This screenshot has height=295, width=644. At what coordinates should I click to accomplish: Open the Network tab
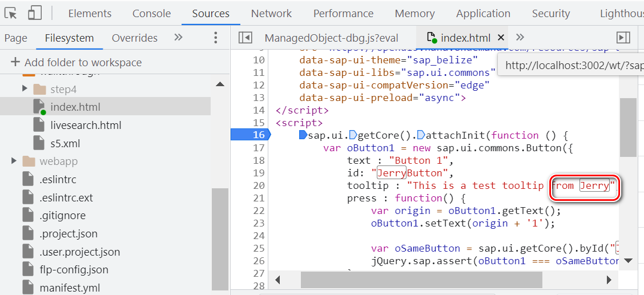click(272, 14)
